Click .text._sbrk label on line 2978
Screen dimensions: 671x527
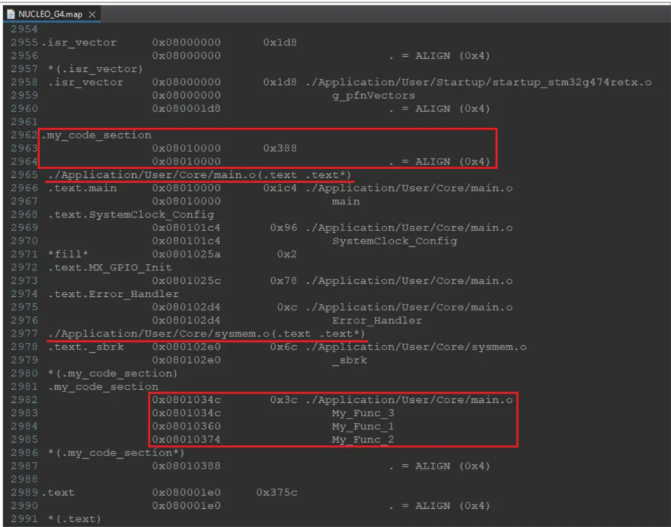[86, 347]
